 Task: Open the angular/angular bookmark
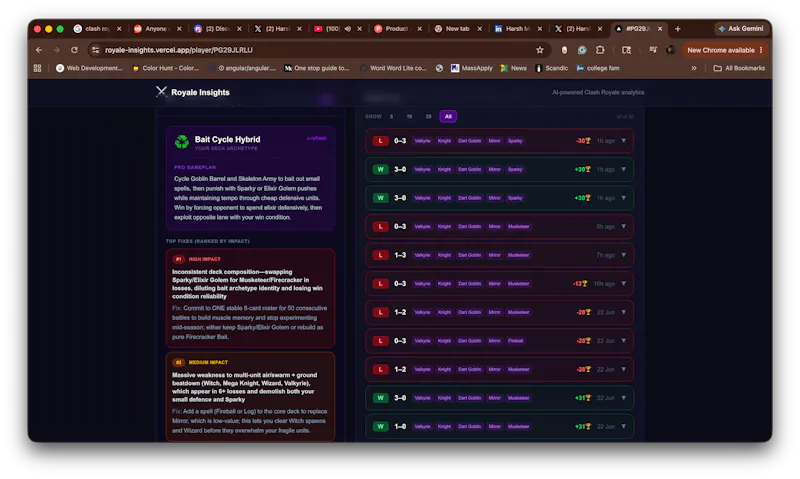pos(243,68)
